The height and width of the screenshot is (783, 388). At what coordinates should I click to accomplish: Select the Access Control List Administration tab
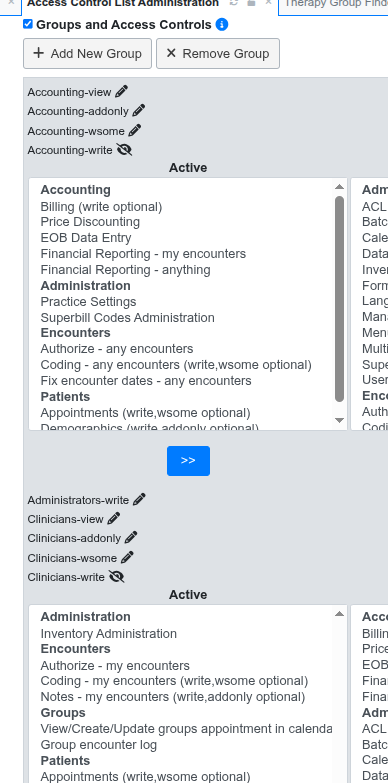coord(123,4)
